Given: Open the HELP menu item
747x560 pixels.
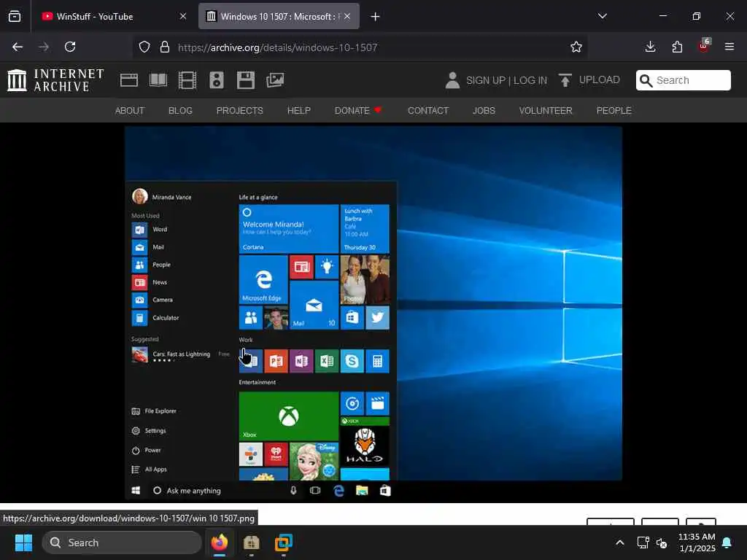Looking at the screenshot, I should click(x=298, y=111).
